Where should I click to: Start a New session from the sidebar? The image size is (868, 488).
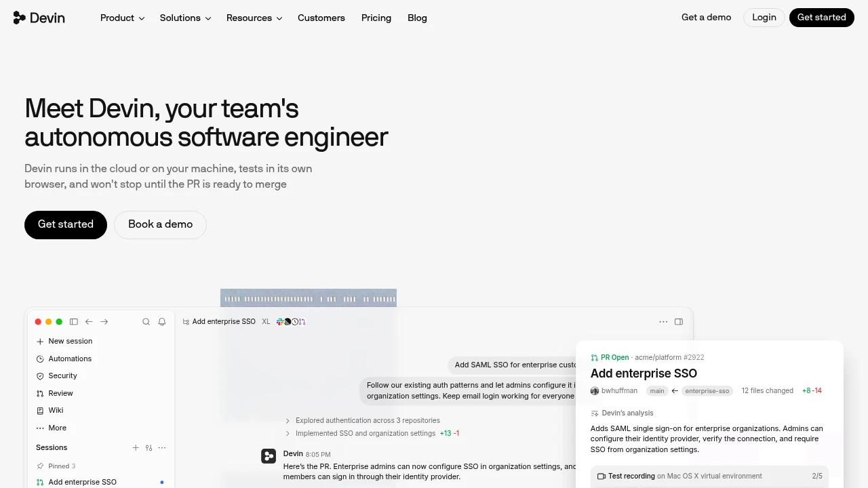click(64, 342)
